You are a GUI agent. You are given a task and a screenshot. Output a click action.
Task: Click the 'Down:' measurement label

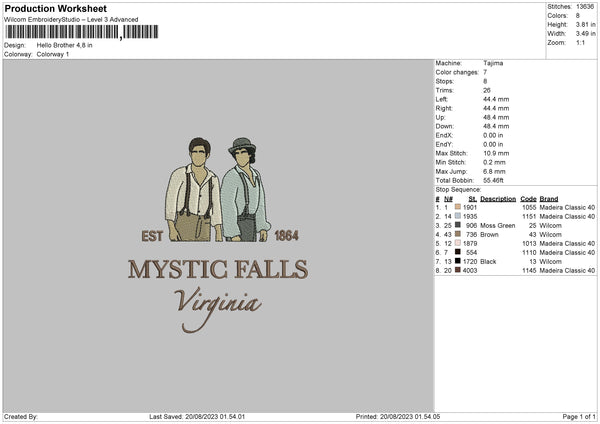point(445,126)
